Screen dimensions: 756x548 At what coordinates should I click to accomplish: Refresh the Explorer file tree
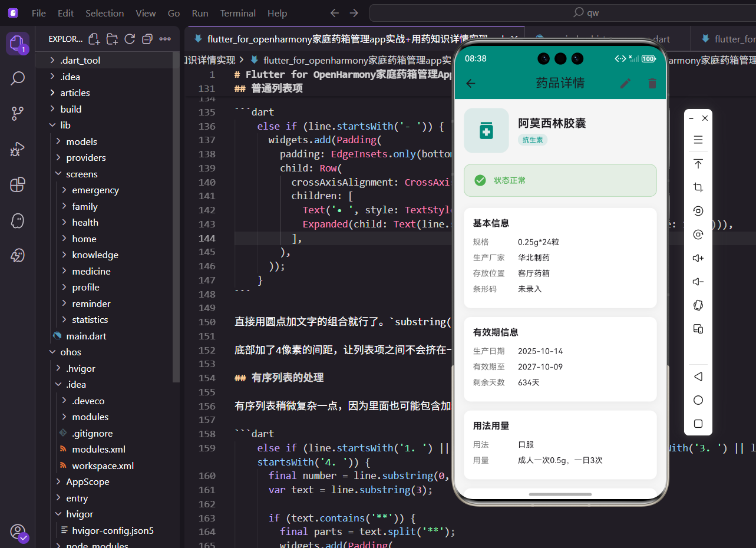pos(130,39)
